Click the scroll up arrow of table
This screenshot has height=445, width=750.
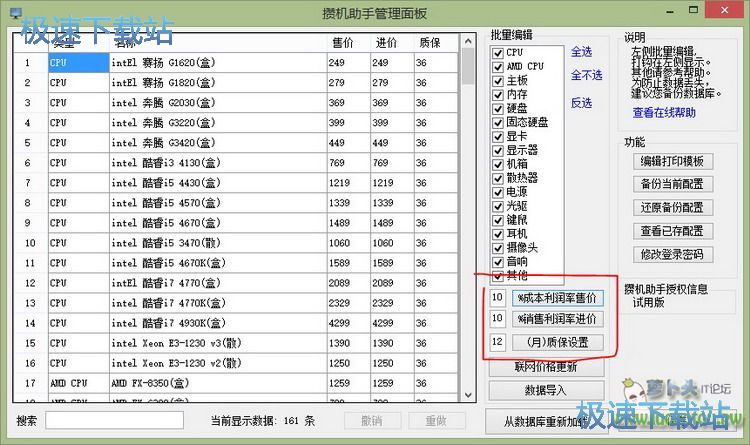point(468,41)
